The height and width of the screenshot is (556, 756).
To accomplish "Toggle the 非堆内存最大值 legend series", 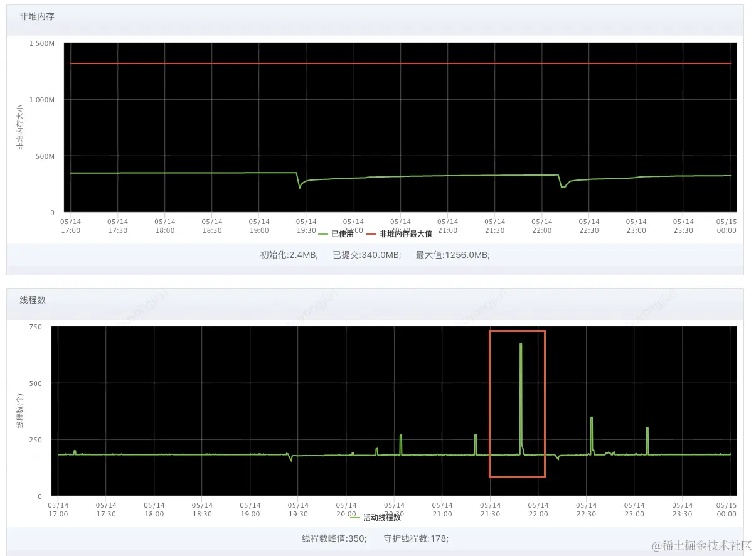I will (x=399, y=234).
